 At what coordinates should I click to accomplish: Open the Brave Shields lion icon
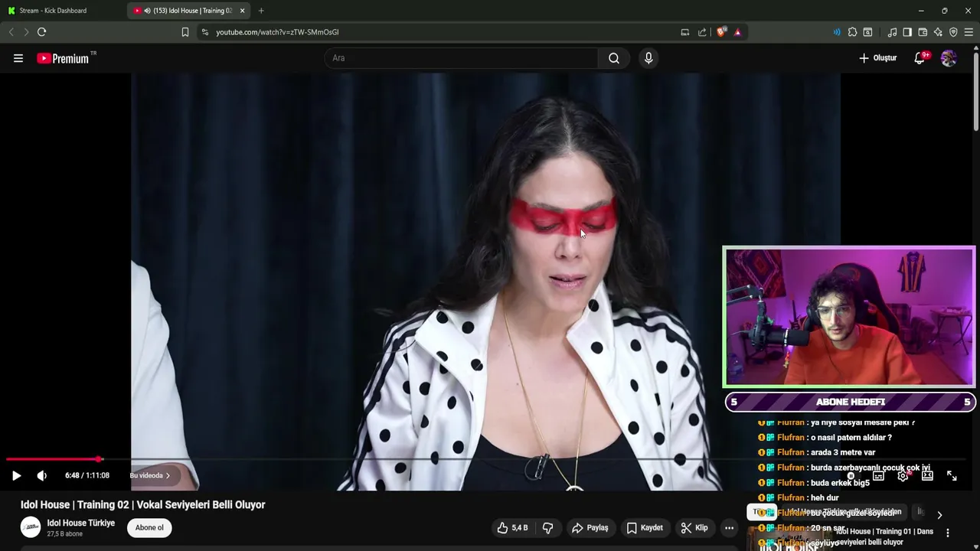coord(721,32)
